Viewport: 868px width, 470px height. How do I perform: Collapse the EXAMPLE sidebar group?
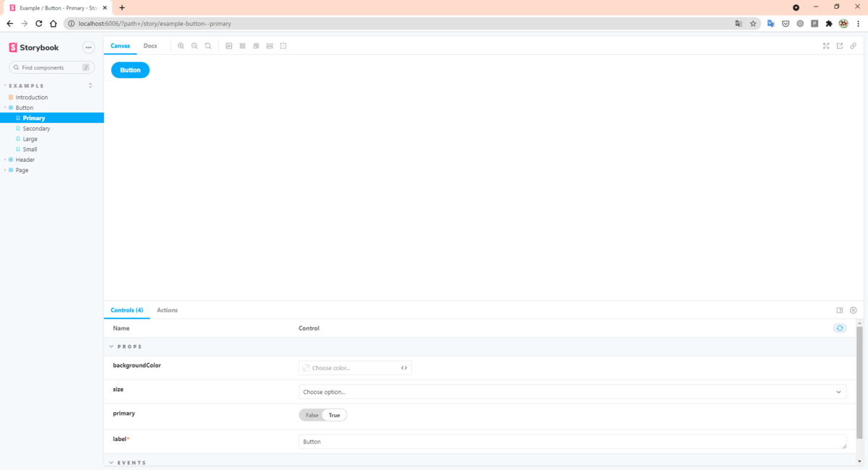[x=26, y=86]
